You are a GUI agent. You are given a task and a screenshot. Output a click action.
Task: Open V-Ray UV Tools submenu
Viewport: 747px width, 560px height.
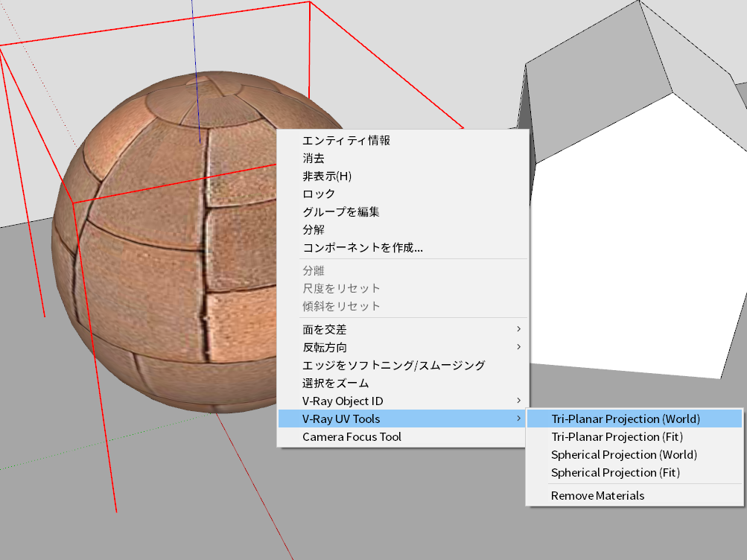[402, 419]
